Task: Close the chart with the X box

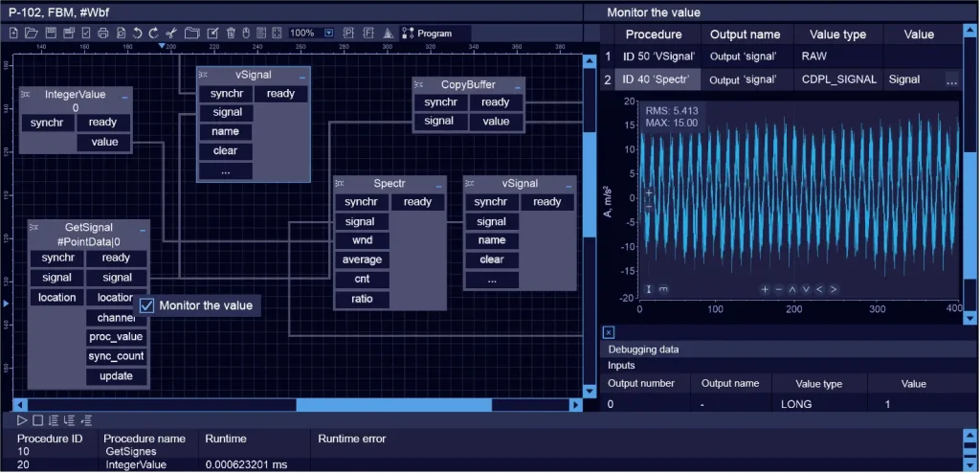Action: coord(610,332)
